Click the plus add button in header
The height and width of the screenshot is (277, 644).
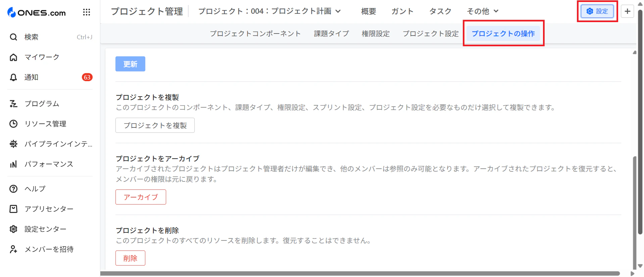[628, 11]
